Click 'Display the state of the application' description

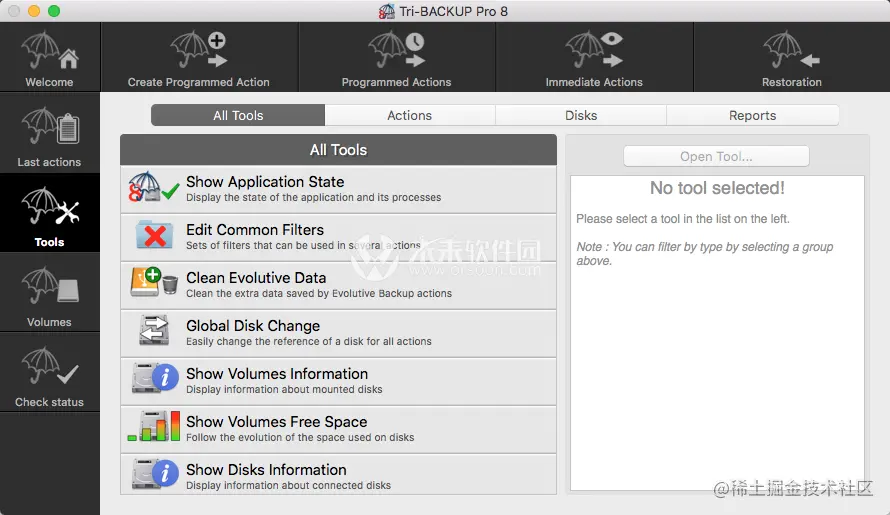coord(313,198)
